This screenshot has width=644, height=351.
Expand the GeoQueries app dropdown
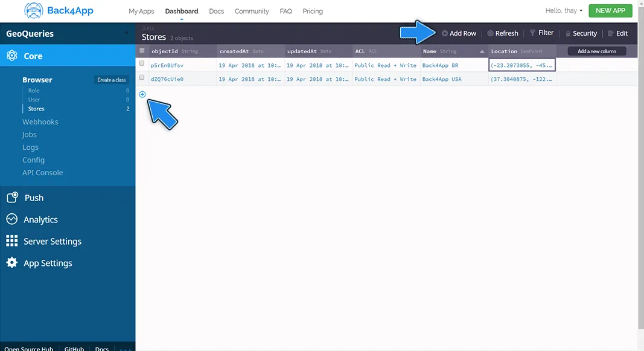click(127, 33)
